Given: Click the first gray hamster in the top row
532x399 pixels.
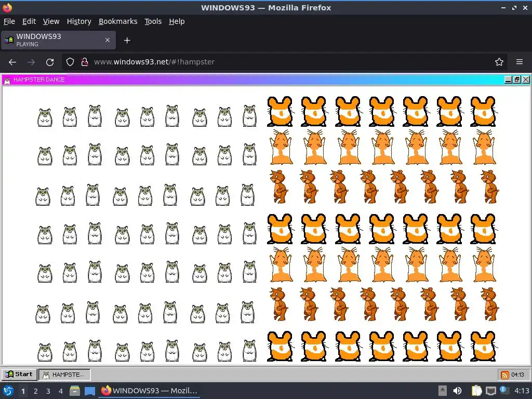Looking at the screenshot, I should (x=45, y=117).
